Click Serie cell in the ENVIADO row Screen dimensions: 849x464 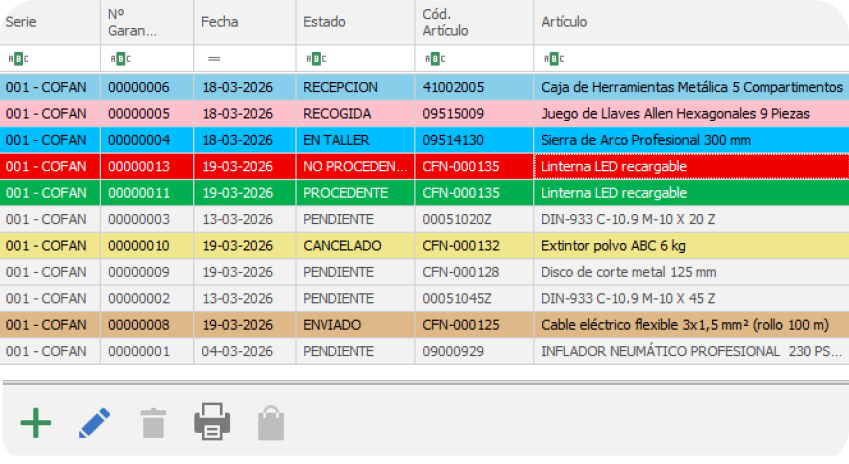[x=50, y=325]
